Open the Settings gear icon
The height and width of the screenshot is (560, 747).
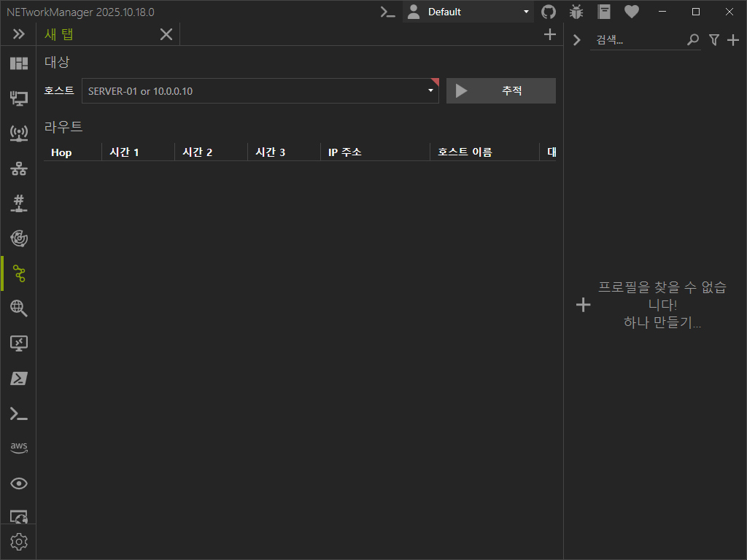point(18,542)
